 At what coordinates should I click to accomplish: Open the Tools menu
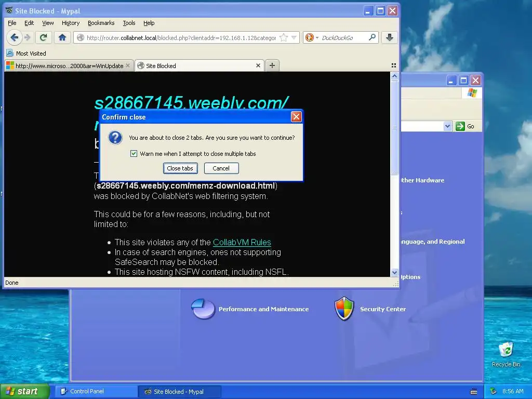click(129, 23)
